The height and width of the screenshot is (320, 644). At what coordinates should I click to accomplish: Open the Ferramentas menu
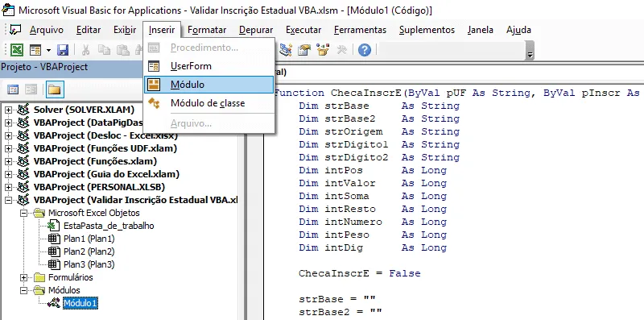pyautogui.click(x=360, y=30)
